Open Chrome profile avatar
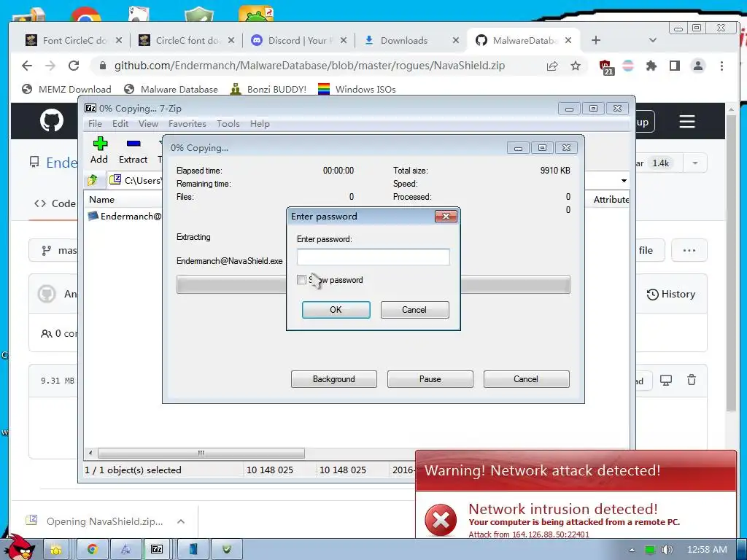The height and width of the screenshot is (560, 747). 698,66
